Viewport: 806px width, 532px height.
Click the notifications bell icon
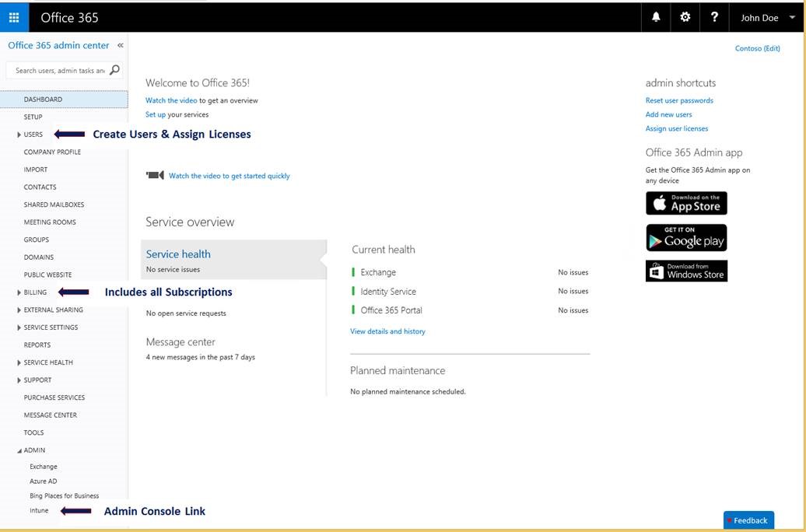(656, 17)
